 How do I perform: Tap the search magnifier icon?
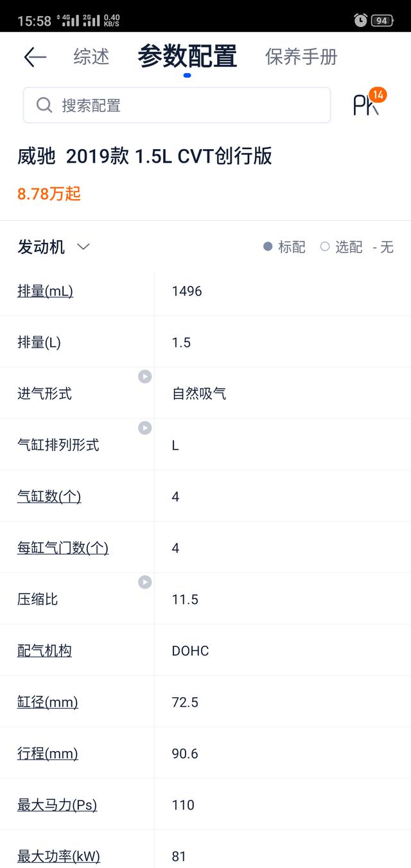click(44, 105)
